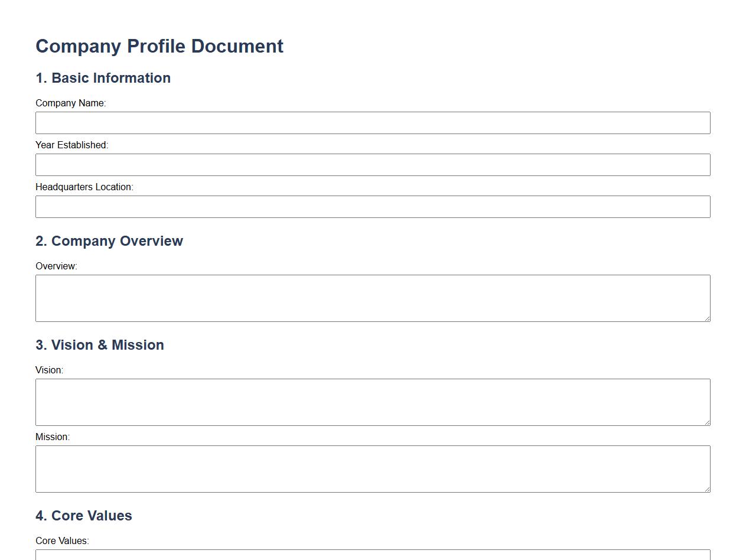Click the "Year Established:" label text
Image resolution: width=746 pixels, height=560 pixels.
point(71,145)
